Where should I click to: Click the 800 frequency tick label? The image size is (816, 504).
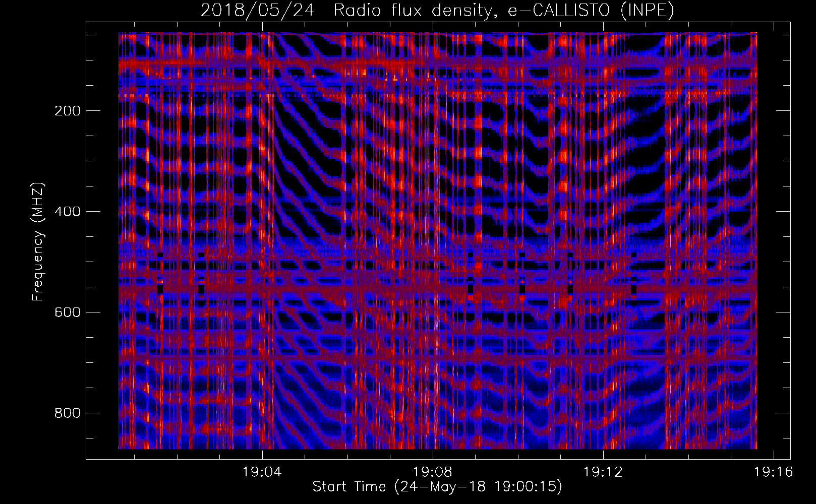tap(67, 413)
